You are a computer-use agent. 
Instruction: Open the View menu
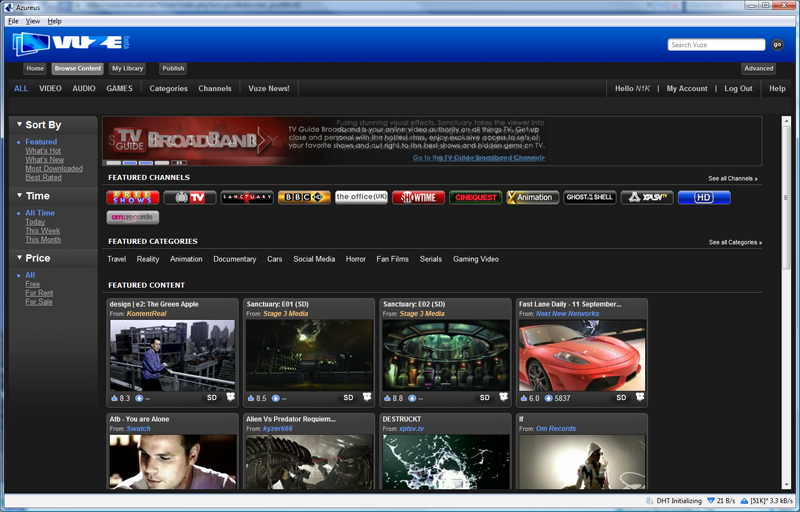[x=33, y=21]
